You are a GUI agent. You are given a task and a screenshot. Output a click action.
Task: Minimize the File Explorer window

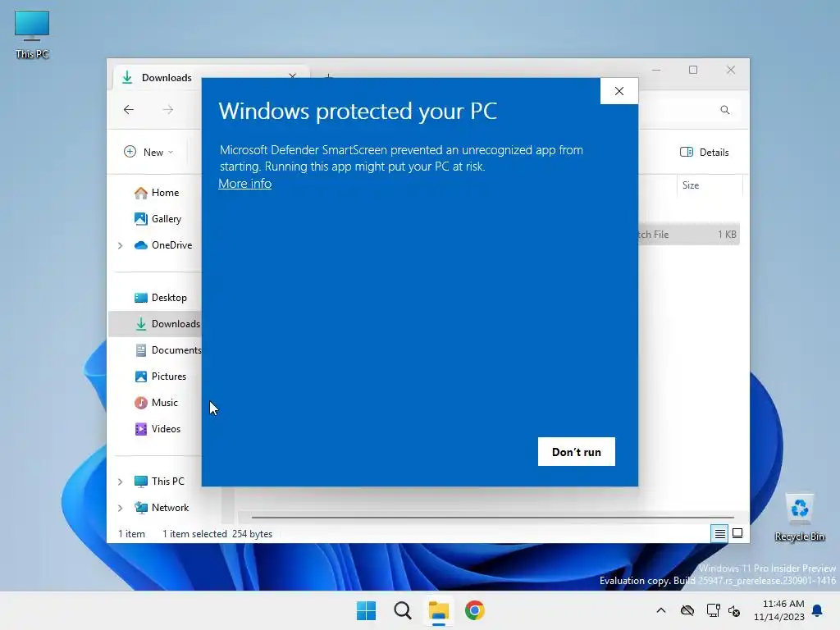pos(656,71)
